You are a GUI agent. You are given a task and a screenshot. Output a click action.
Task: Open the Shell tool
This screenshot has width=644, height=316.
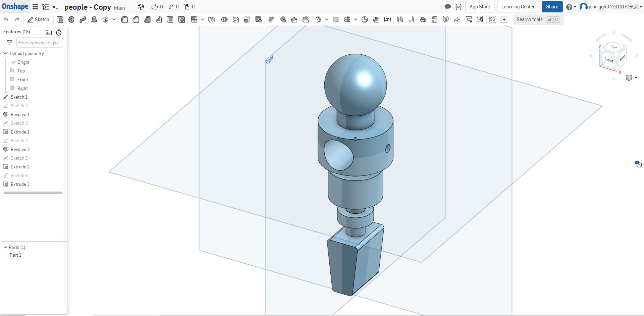(170, 19)
